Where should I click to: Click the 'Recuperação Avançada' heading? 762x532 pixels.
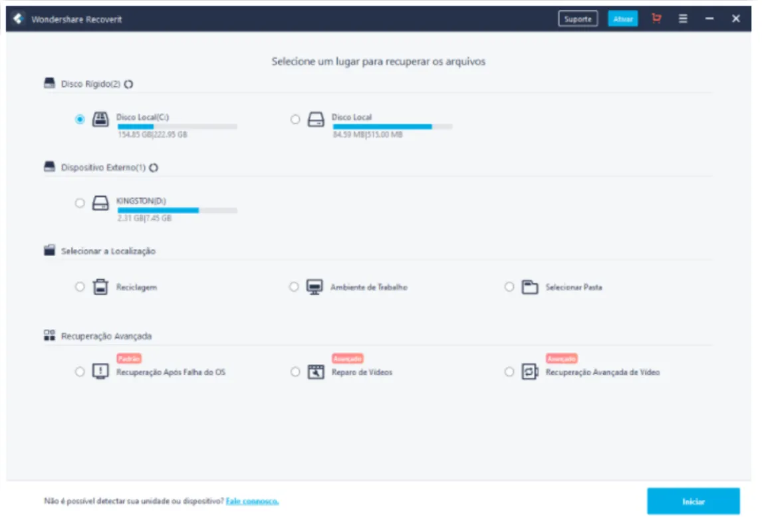click(x=106, y=336)
